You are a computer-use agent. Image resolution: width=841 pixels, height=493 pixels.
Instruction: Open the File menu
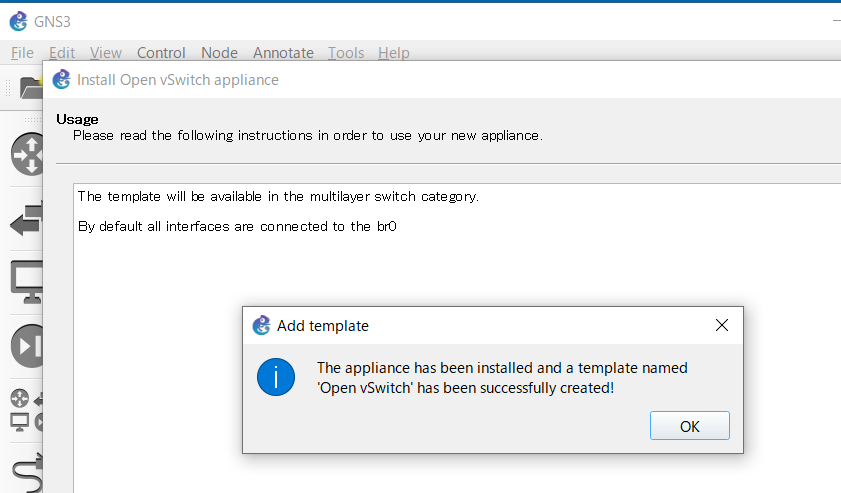[22, 53]
